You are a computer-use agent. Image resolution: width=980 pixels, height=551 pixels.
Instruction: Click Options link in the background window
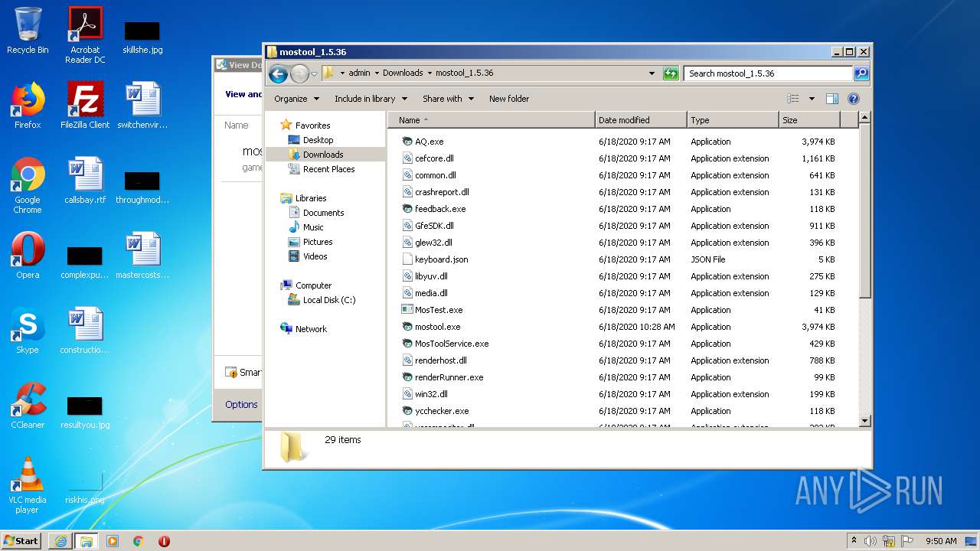click(241, 405)
